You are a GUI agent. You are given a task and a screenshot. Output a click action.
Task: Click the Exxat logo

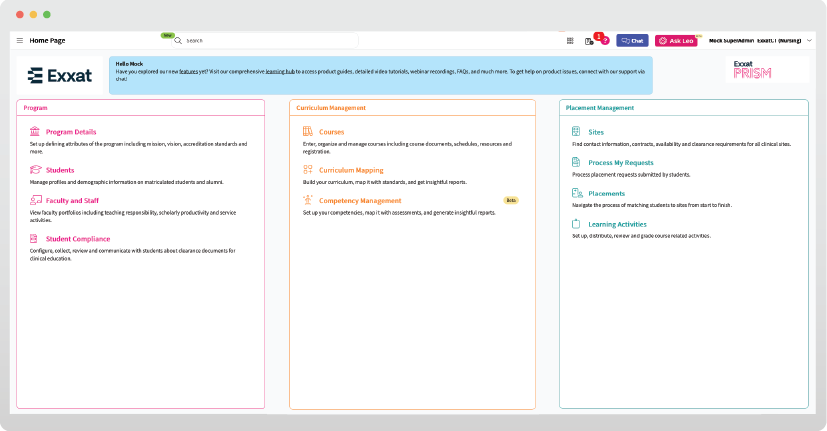[60, 75]
